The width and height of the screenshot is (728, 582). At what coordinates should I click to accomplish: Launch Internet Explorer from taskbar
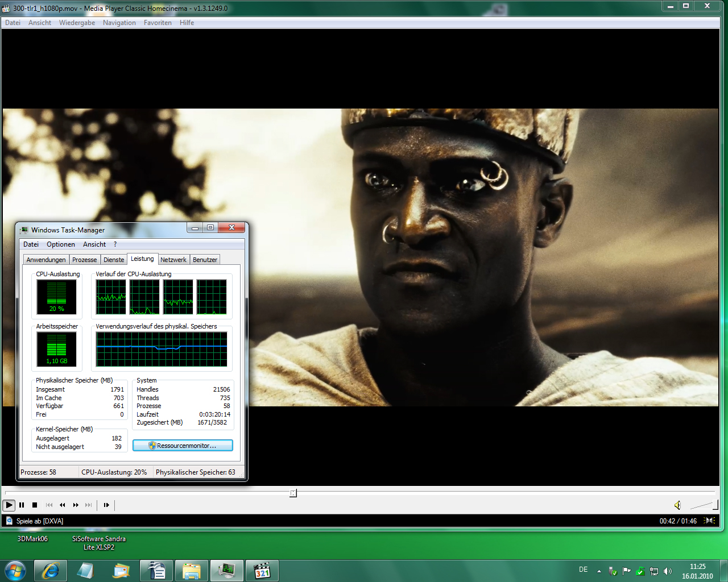pos(51,571)
